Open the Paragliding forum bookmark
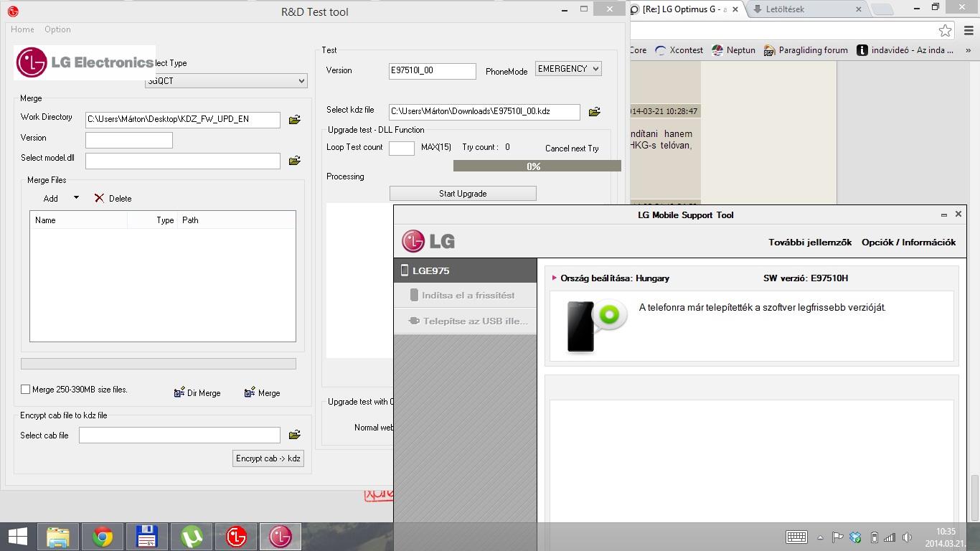Viewport: 980px width, 551px height. click(x=806, y=50)
